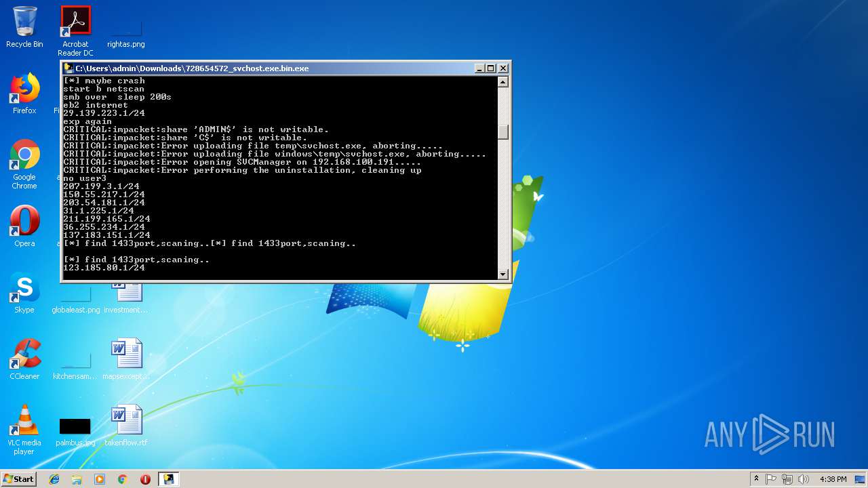Viewport: 868px width, 488px height.
Task: Launch Acrobat Reader DC shortcut
Action: pos(75,31)
